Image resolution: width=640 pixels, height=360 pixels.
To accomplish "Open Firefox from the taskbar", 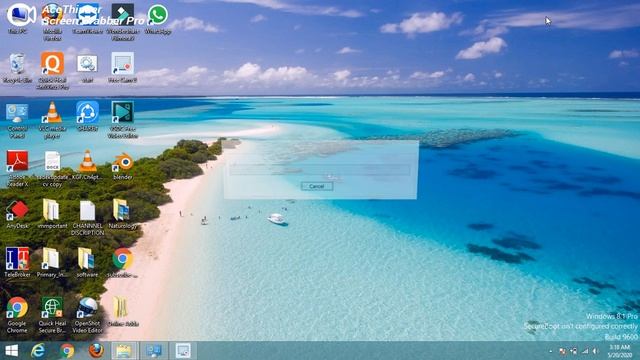I will (96, 351).
